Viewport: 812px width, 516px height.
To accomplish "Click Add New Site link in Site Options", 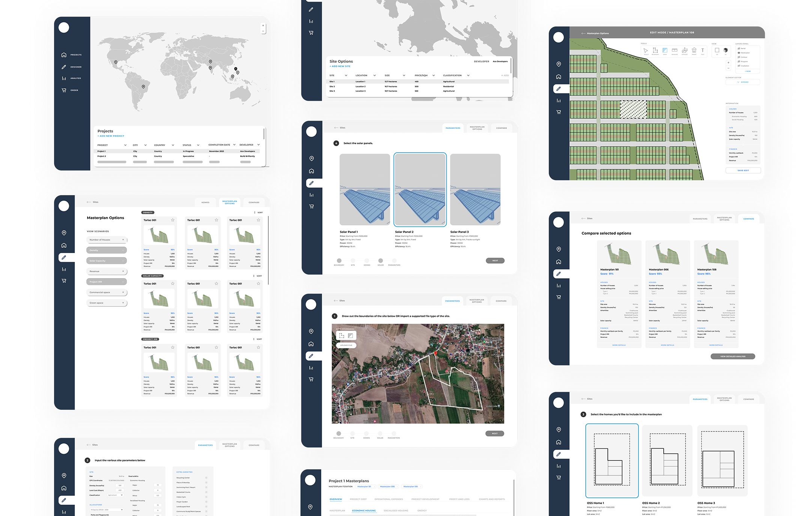I will click(340, 66).
